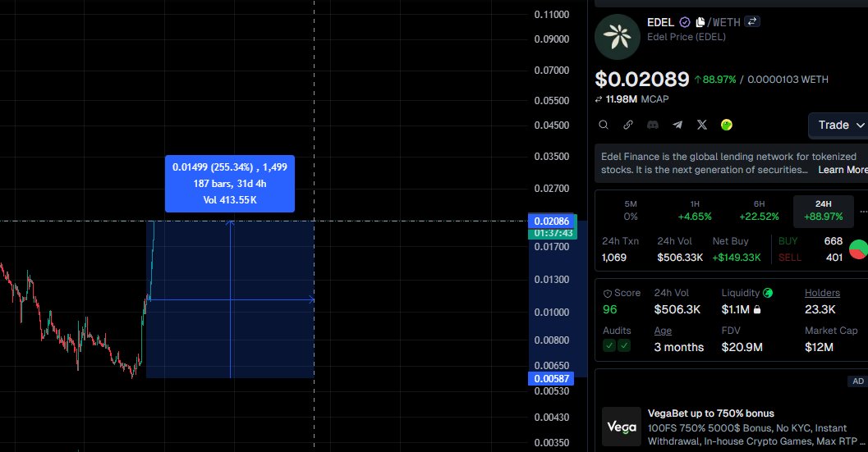This screenshot has height=452, width=868.
Task: Click the 01:37:43 countdown label
Action: tap(553, 234)
